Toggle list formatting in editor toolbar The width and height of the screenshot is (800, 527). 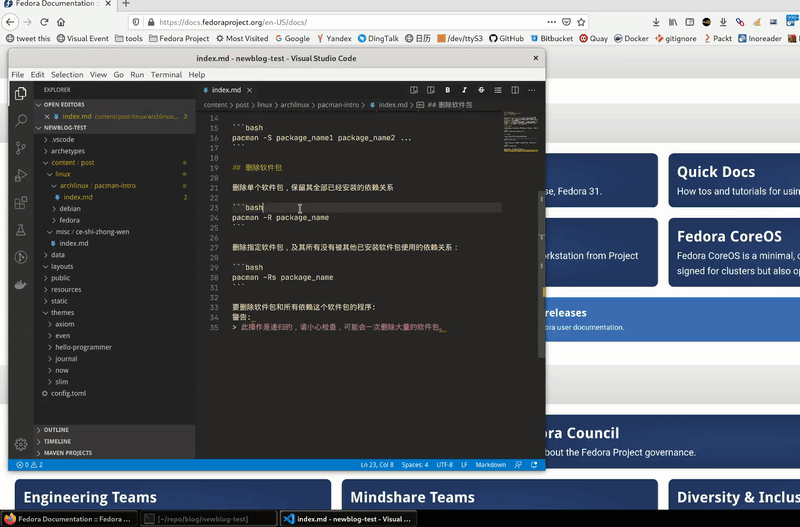(498, 90)
